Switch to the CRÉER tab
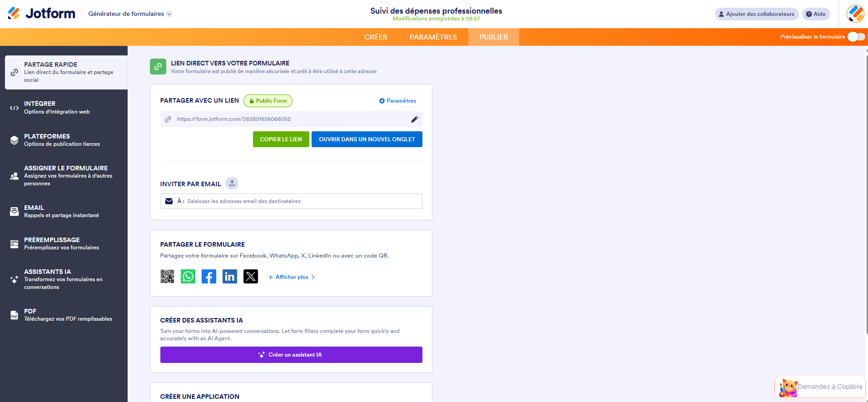The width and height of the screenshot is (868, 402). point(376,37)
